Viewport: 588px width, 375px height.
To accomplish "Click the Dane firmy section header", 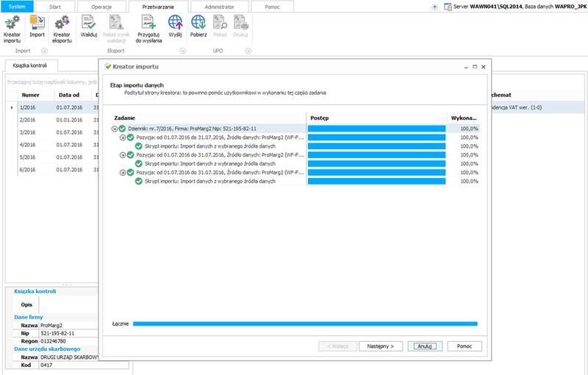I will point(29,317).
